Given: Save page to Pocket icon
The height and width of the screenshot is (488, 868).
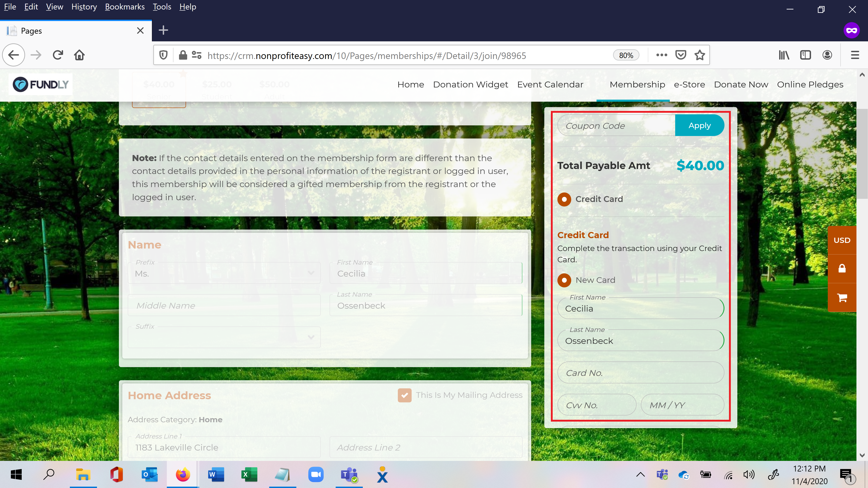Looking at the screenshot, I should click(x=681, y=55).
